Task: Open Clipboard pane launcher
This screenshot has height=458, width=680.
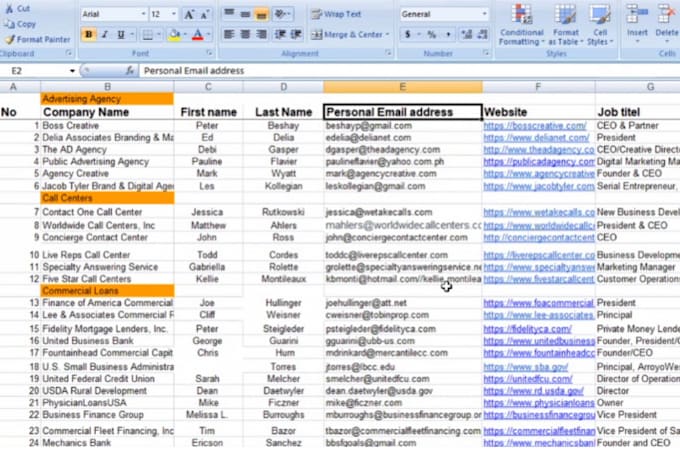Action: 69,53
